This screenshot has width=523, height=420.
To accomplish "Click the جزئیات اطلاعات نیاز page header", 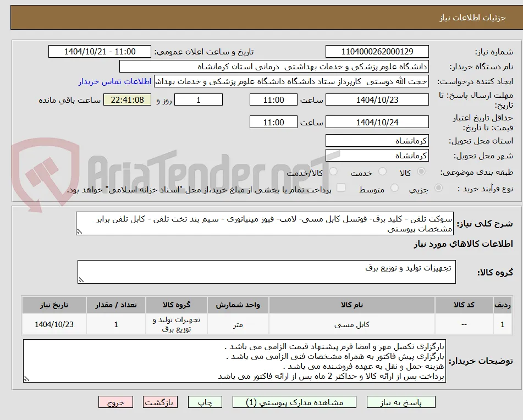I will [x=472, y=18].
